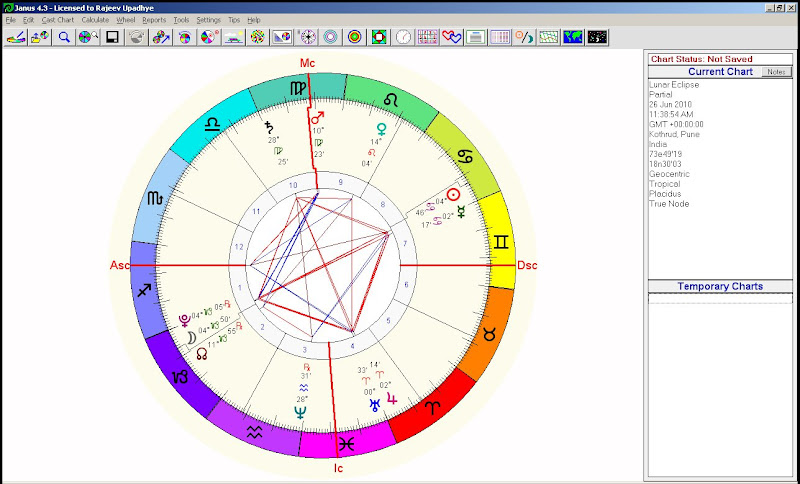The image size is (800, 484).
Task: Click the red grid table icon
Action: (x=428, y=37)
